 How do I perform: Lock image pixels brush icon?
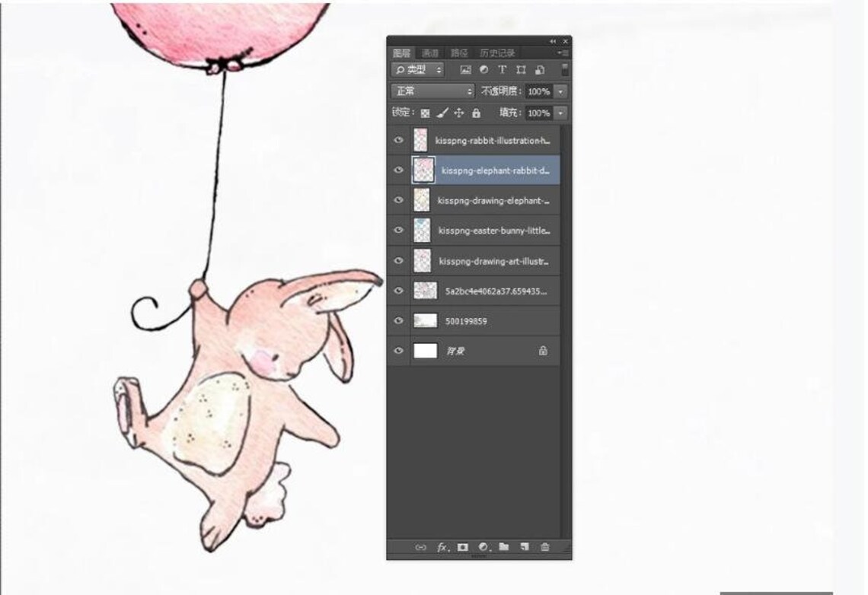(442, 113)
